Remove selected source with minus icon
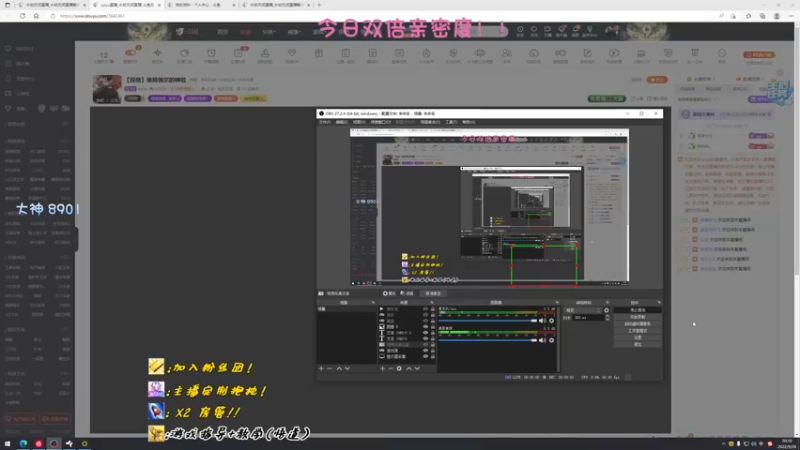Screen dimensions: 800x450 coord(391,368)
